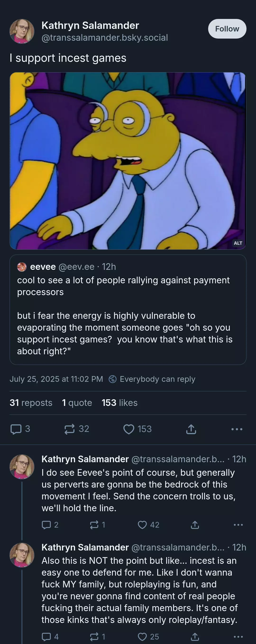Image resolution: width=256 pixels, height=644 pixels.
Task: Show ALT text badge on Simpsons image
Action: [x=238, y=243]
